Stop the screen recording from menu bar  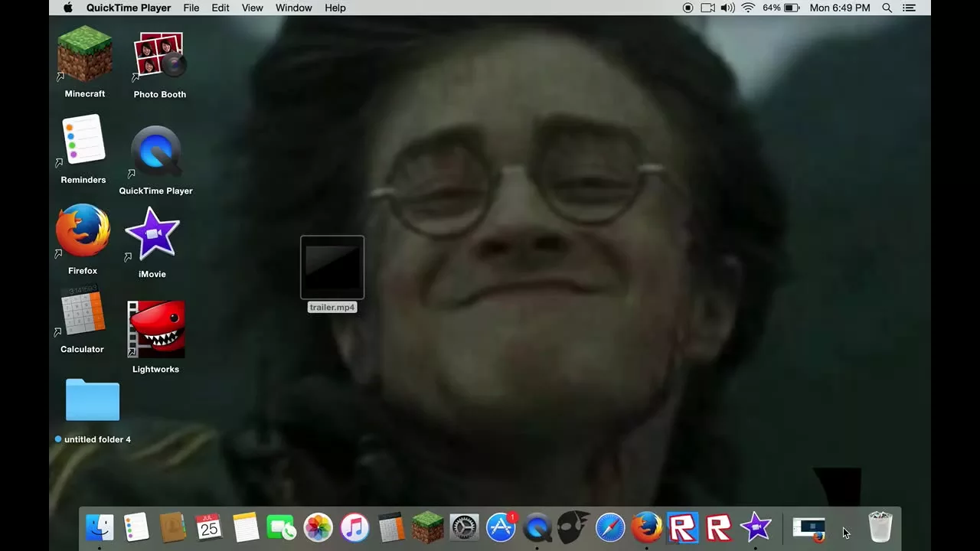(x=688, y=8)
